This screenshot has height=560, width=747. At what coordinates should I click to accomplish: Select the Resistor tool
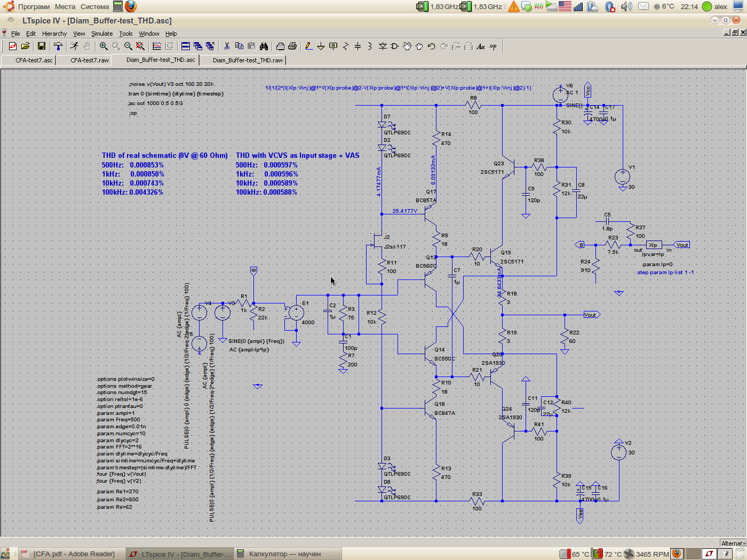pyautogui.click(x=345, y=46)
